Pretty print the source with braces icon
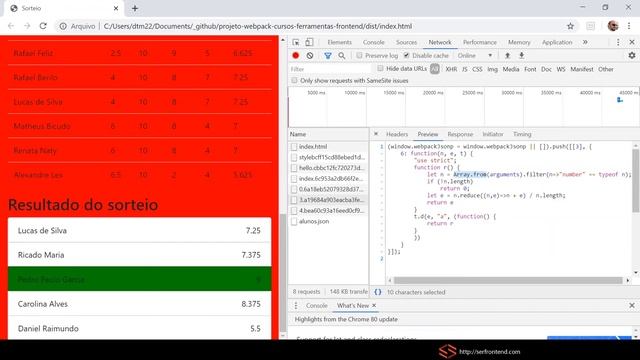This screenshot has height=360, width=640. [x=378, y=292]
